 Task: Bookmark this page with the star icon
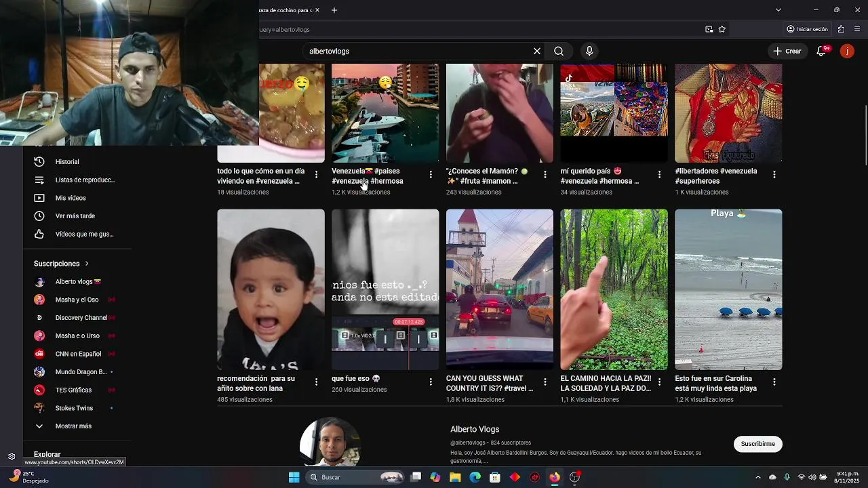722,29
